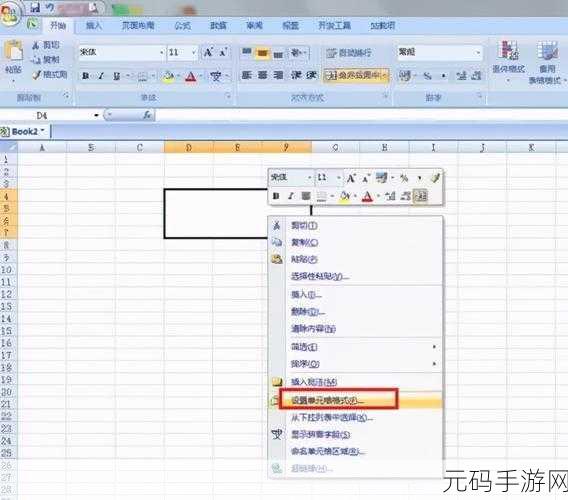Click the increase decimal icon in the mini toolbar

(390, 196)
